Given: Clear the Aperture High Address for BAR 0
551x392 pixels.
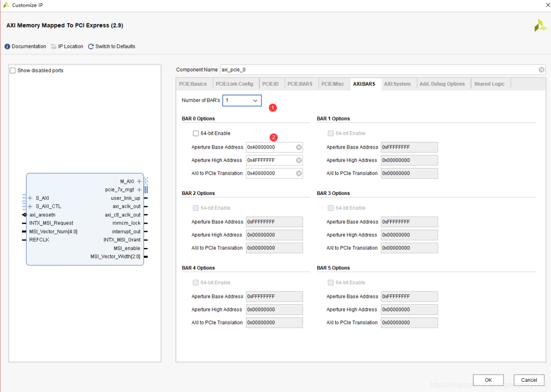Looking at the screenshot, I should (x=299, y=160).
